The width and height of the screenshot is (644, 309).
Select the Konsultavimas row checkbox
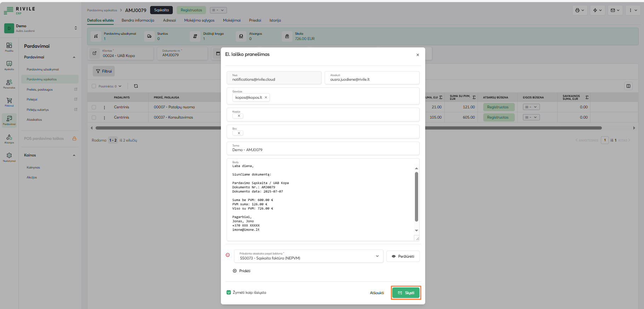(94, 117)
